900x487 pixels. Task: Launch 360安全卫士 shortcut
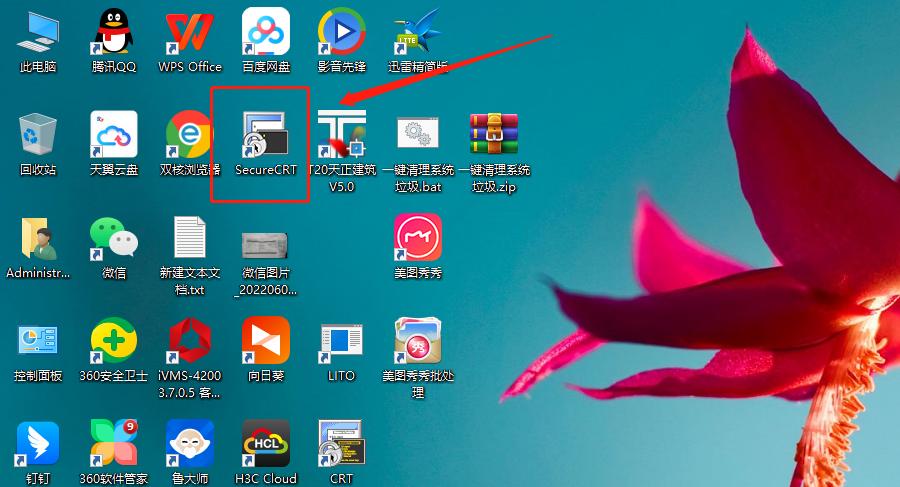[114, 340]
